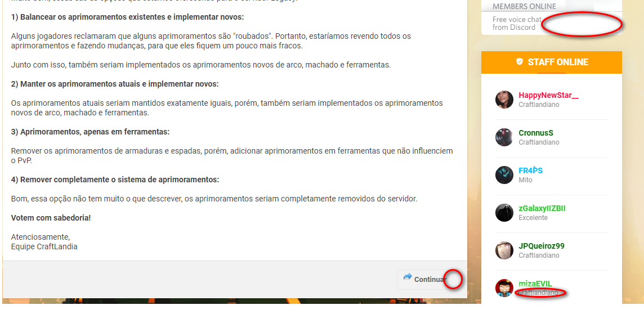This screenshot has height=332, width=644.
Task: Click the shield icon beside Staff Online
Action: (520, 62)
